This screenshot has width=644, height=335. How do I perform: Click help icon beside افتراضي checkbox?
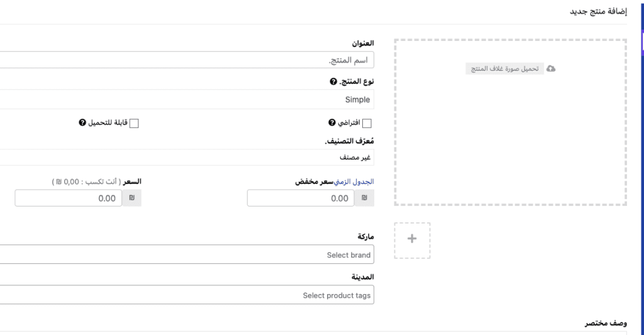pyautogui.click(x=332, y=123)
